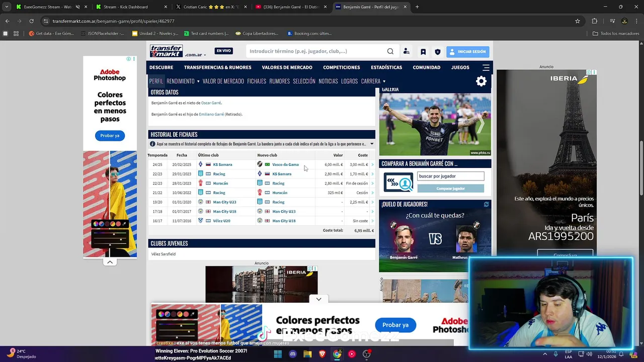Expand the Rendimiento submenu arrow
The width and height of the screenshot is (644, 362).
coord(198,81)
